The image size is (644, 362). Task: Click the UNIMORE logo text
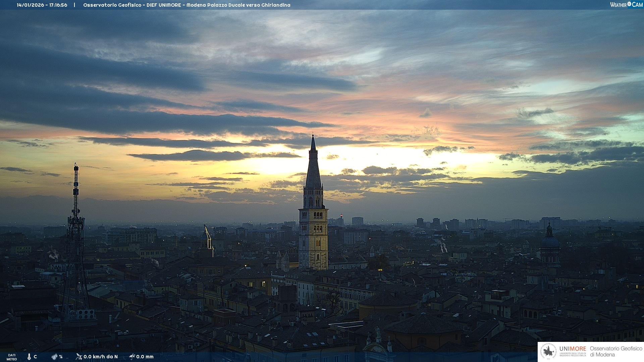point(573,349)
